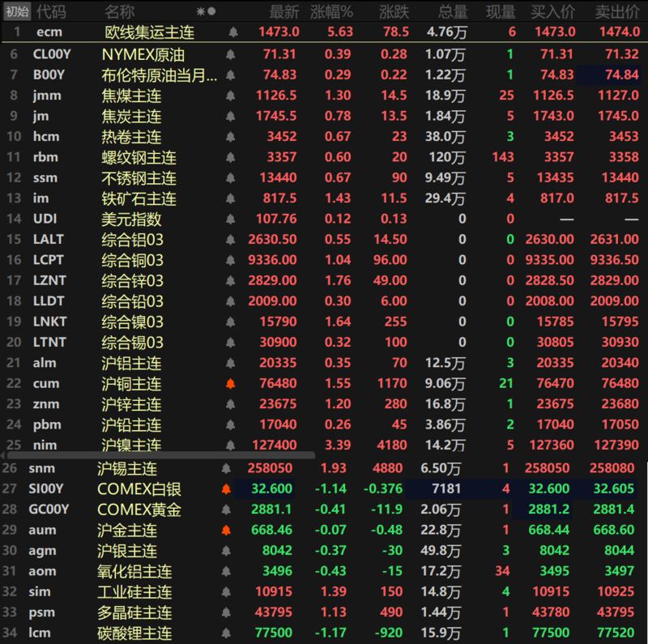
Task: Click the 买入价 column header
Action: pos(553,12)
